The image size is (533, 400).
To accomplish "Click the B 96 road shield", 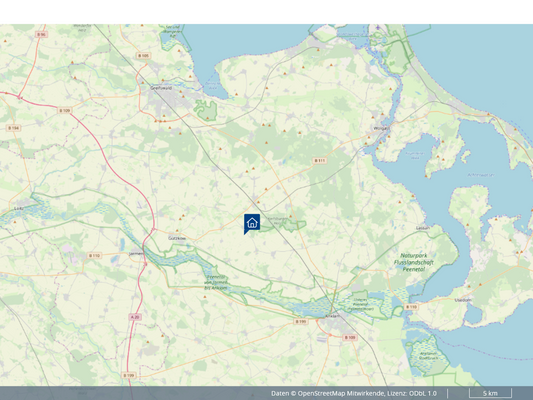I will (x=41, y=34).
